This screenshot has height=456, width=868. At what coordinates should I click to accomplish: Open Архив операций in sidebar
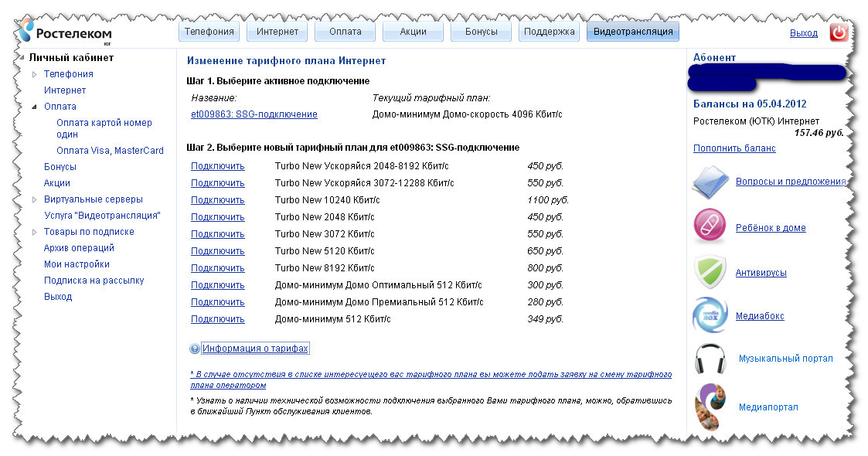tap(79, 248)
